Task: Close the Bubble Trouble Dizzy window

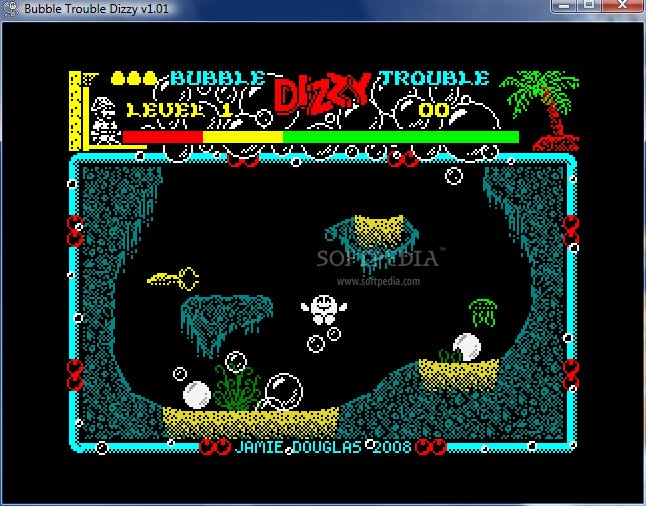Action: click(x=622, y=6)
